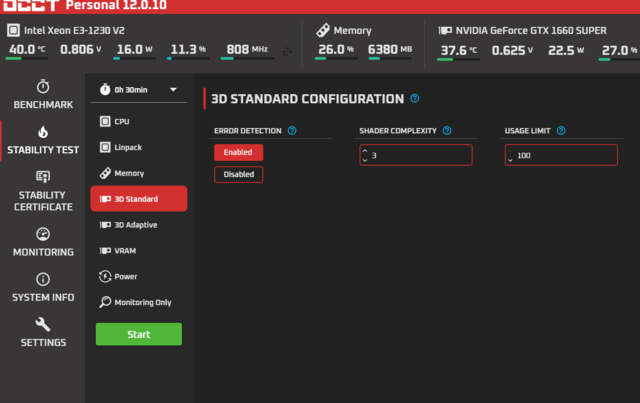The height and width of the screenshot is (403, 640).
Task: Click the Shader Complexity value field
Action: coord(420,155)
